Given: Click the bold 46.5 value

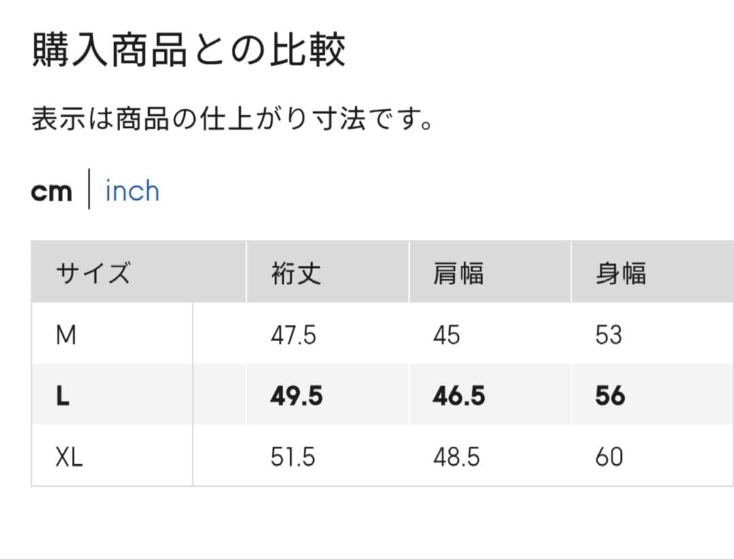Looking at the screenshot, I should coord(459,396).
